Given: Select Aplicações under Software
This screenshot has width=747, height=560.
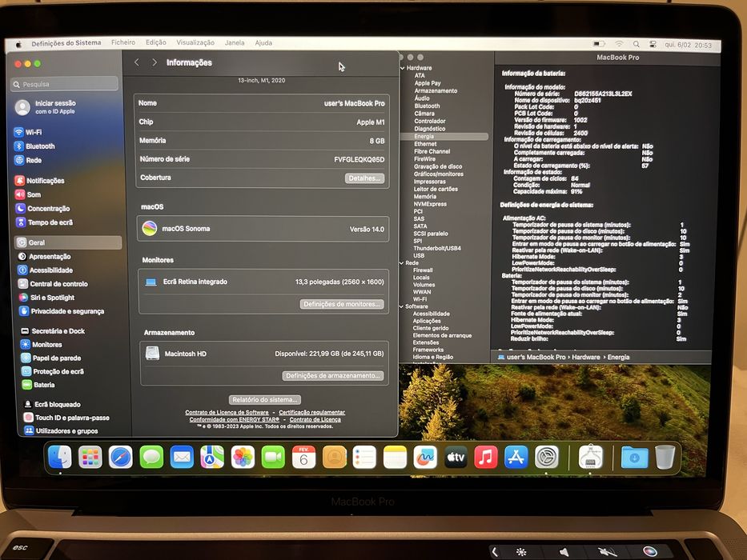Looking at the screenshot, I should click(427, 321).
